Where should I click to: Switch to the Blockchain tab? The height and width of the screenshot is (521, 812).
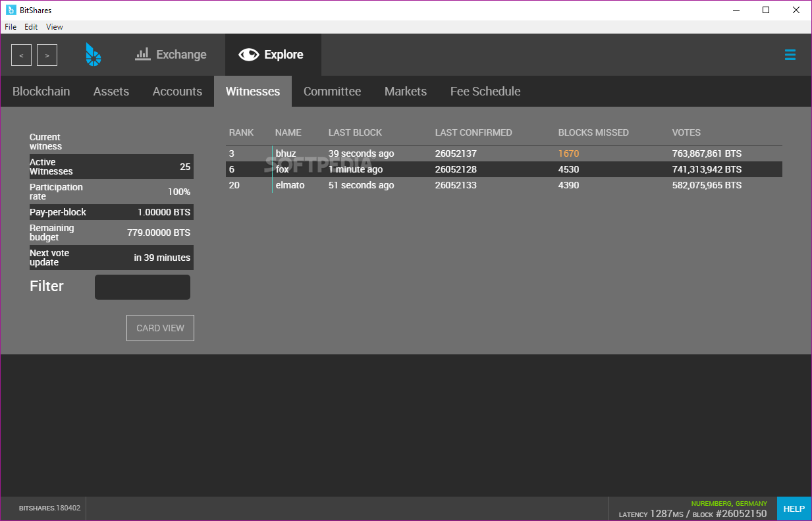41,92
